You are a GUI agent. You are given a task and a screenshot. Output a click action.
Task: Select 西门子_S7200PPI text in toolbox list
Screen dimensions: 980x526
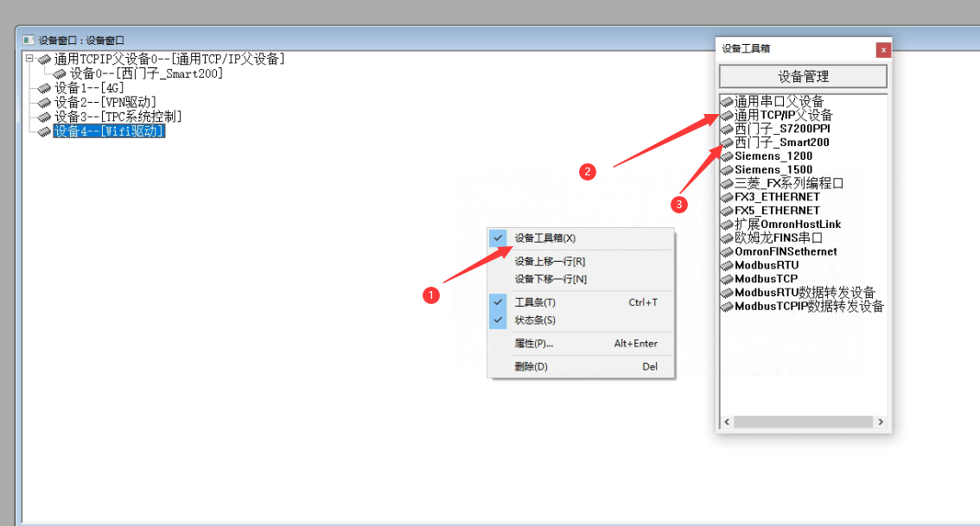(782, 129)
